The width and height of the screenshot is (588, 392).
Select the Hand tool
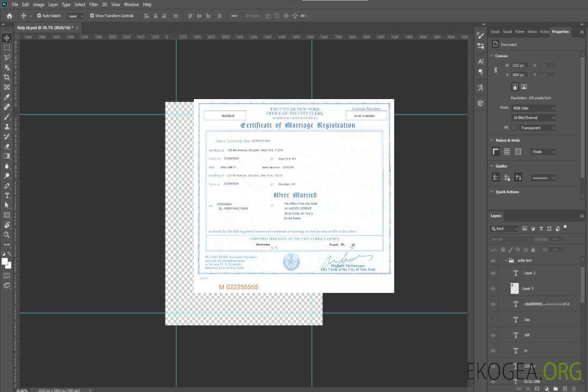pos(7,225)
